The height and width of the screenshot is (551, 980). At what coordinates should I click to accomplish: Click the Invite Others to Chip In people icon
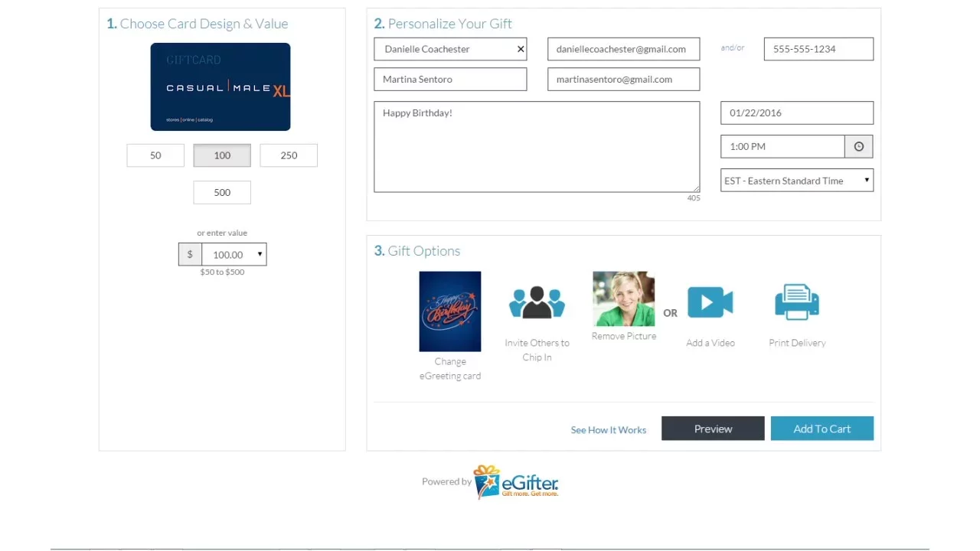point(537,302)
